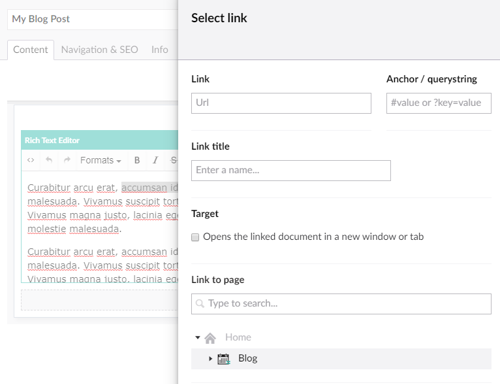
Task: Click the Link title name field
Action: [291, 171]
